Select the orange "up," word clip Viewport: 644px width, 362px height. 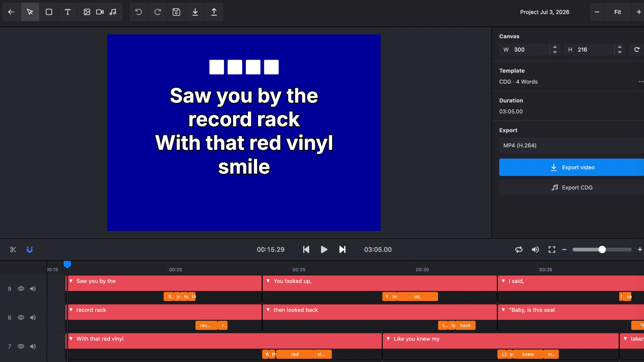(417, 297)
